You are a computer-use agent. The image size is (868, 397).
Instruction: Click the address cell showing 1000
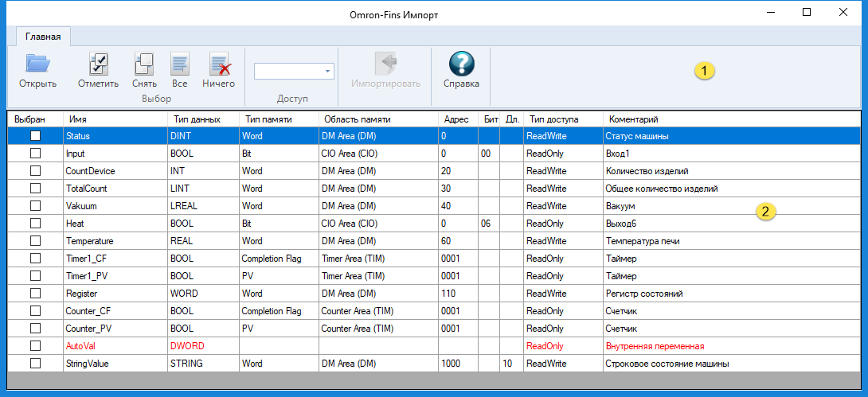[x=459, y=364]
